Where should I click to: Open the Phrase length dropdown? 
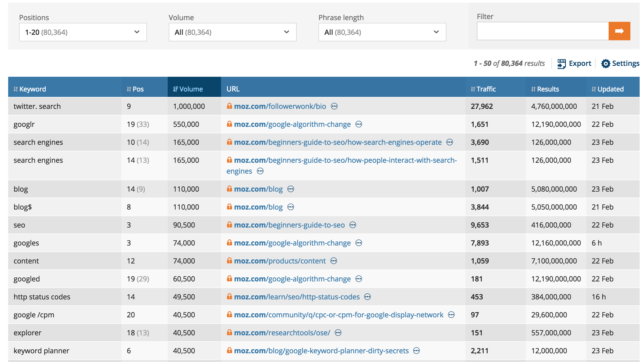[382, 32]
